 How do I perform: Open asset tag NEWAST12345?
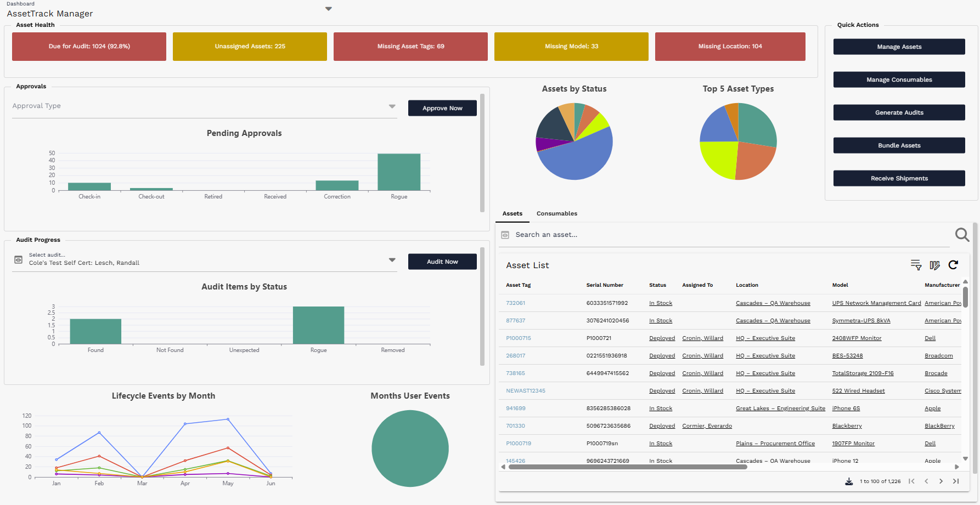point(526,391)
